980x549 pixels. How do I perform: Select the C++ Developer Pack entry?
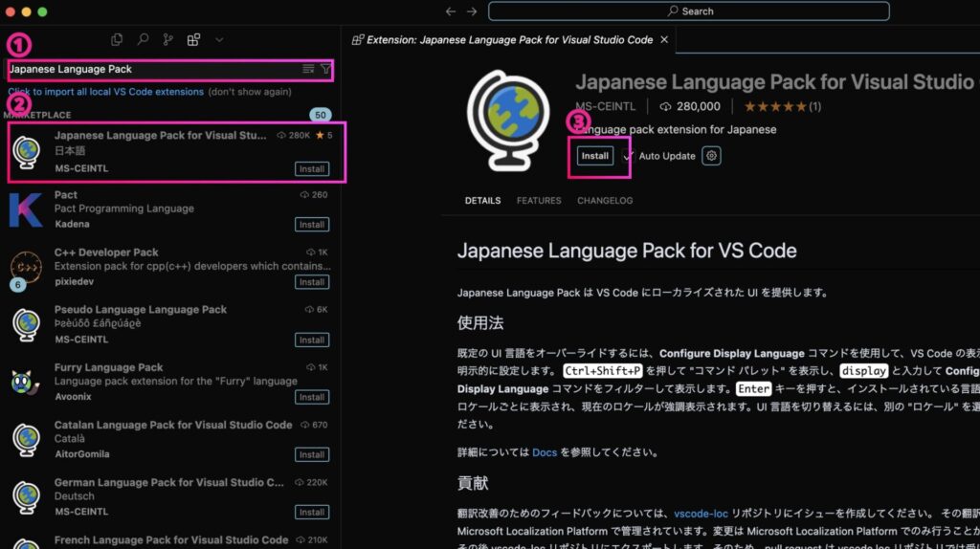coord(170,267)
